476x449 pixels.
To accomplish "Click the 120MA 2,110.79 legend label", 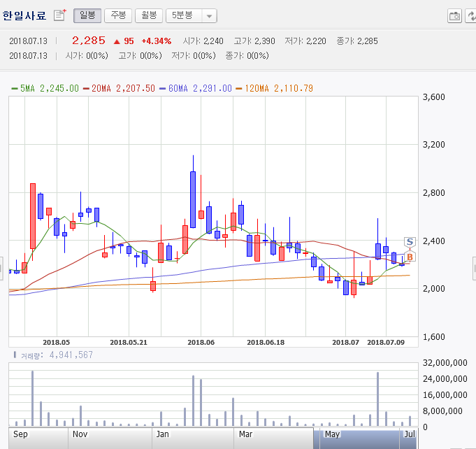I will point(279,88).
